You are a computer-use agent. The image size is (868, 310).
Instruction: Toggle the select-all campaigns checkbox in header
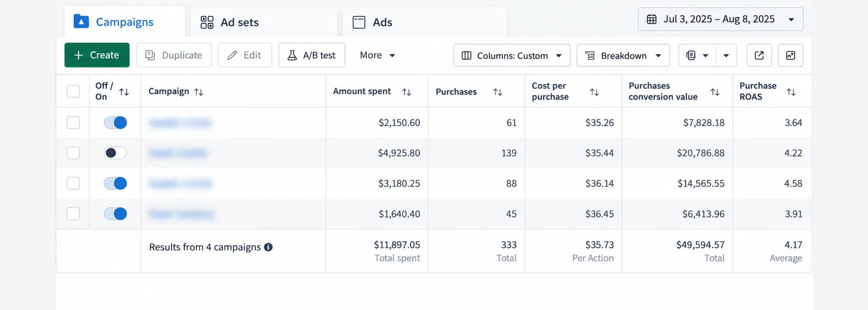(x=73, y=91)
